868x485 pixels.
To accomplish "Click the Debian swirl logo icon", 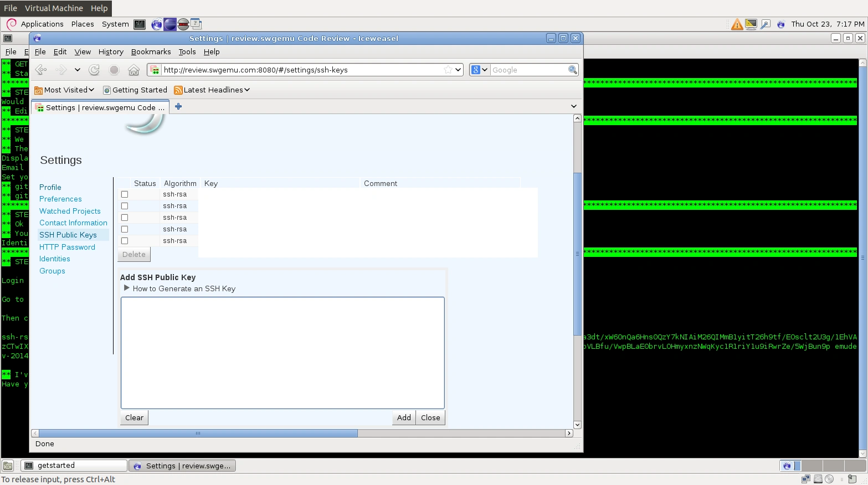I will tap(12, 24).
